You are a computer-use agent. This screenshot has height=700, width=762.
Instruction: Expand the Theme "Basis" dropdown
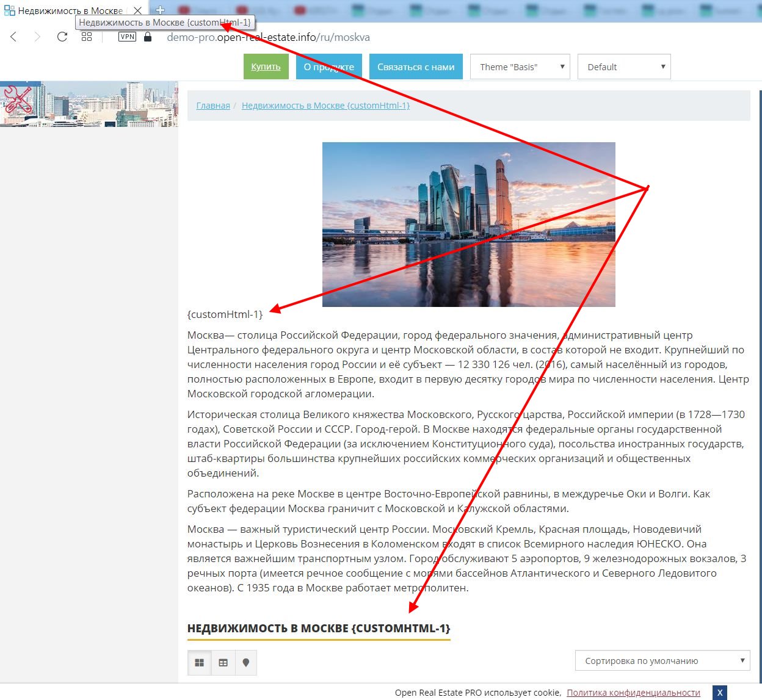[520, 67]
